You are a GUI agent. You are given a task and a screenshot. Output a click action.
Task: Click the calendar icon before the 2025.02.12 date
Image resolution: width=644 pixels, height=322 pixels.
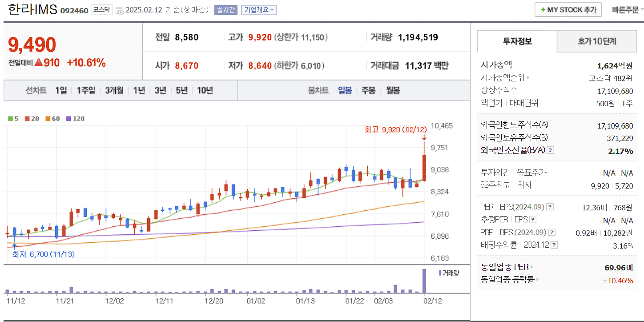pos(119,11)
